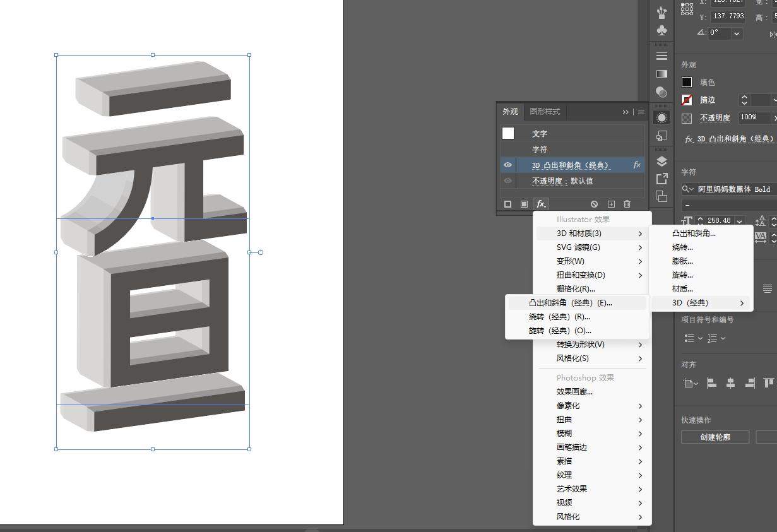The image size is (777, 532).
Task: Expand 扭曲和变换(D) submenu
Action: [593, 275]
